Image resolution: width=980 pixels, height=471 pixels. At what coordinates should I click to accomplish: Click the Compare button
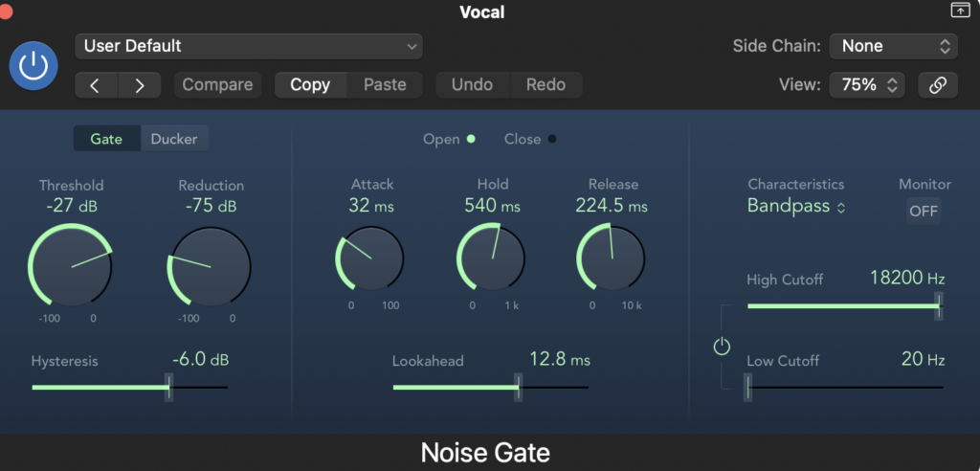click(x=217, y=85)
